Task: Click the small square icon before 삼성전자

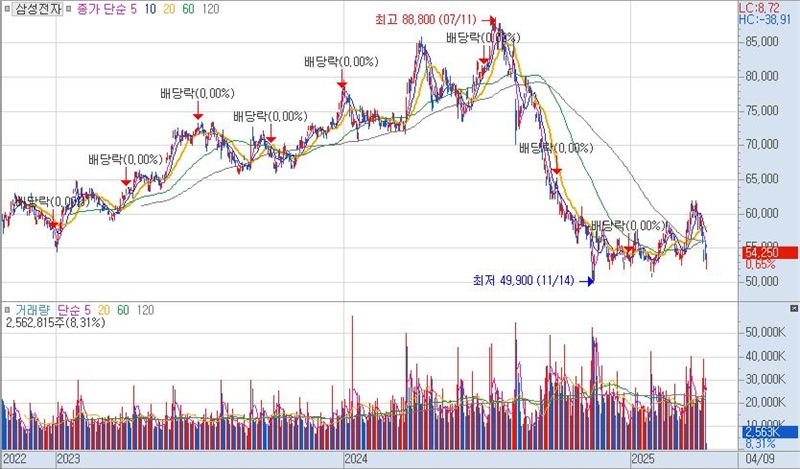Action: coord(7,8)
